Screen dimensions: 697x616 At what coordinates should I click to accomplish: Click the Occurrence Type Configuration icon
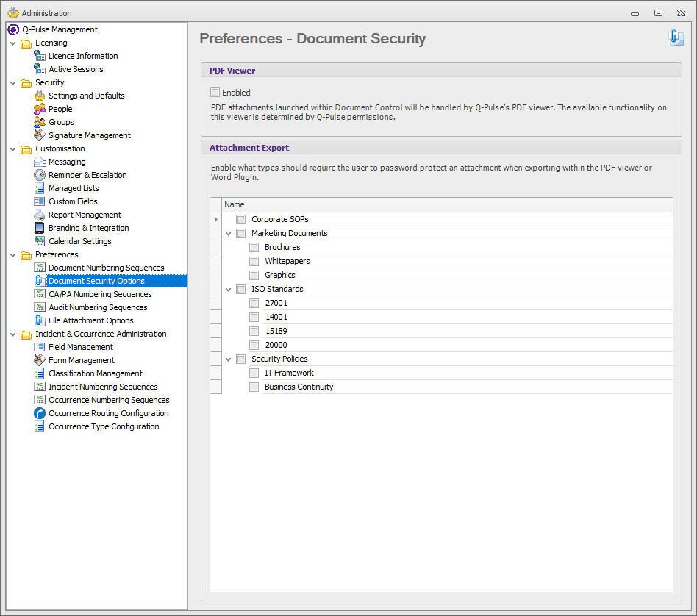coord(40,426)
